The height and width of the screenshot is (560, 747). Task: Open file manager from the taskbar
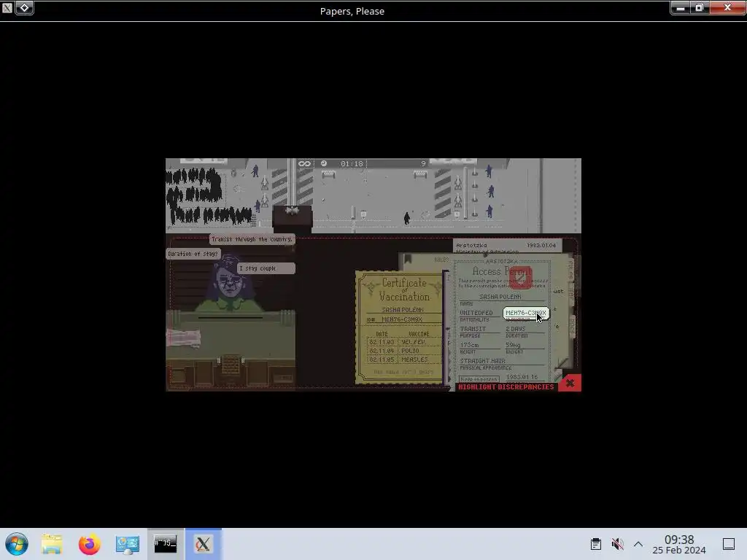52,544
